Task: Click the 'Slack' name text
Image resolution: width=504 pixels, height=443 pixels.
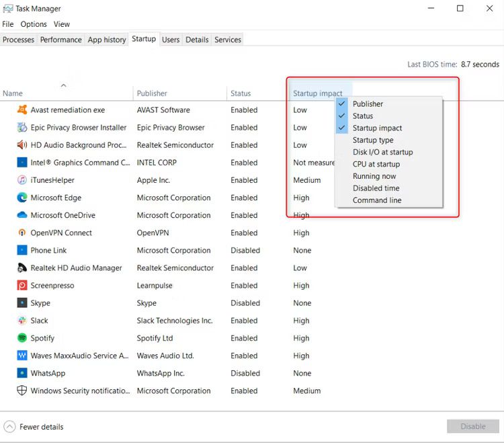Action: coord(39,321)
